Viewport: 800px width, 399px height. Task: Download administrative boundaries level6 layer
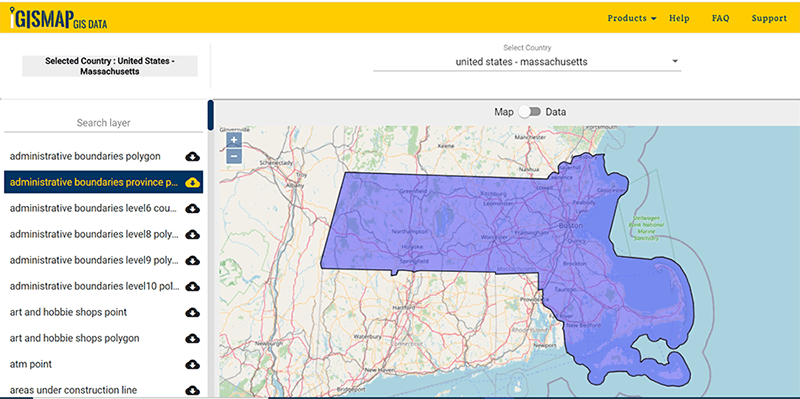tap(192, 208)
